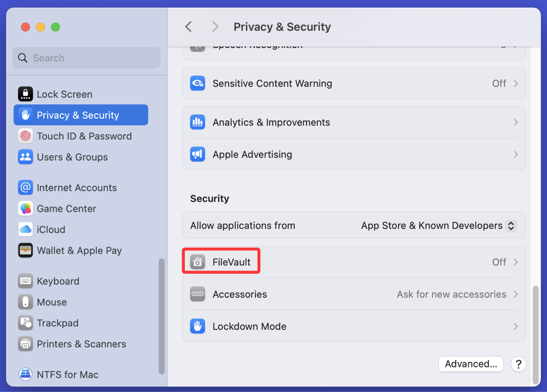547x392 pixels.
Task: Expand the FileVault row chevron
Action: [x=515, y=262]
